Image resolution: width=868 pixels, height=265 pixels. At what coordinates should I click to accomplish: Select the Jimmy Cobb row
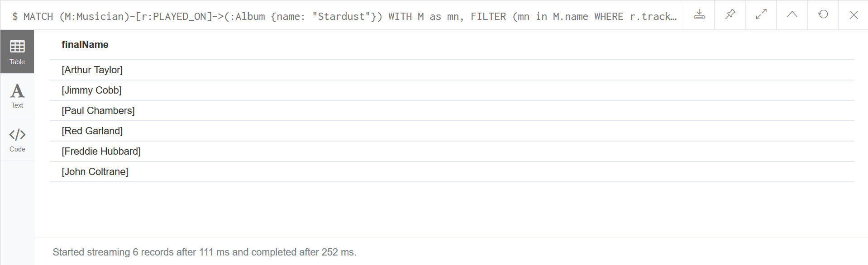point(92,90)
